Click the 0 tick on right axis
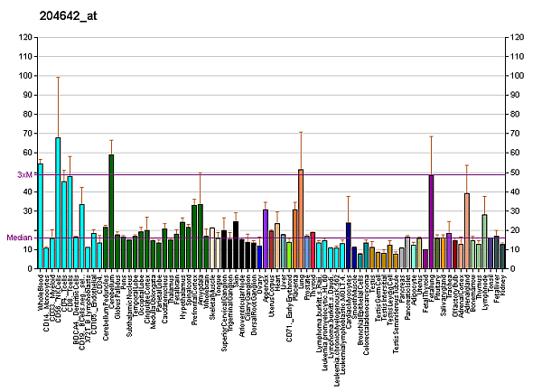This screenshot has height=392, width=542. (x=512, y=270)
